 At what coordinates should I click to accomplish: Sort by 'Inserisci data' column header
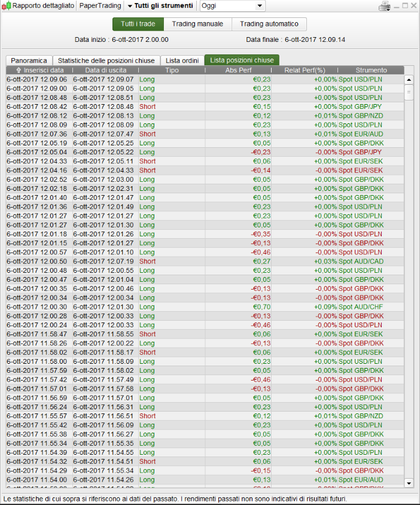39,70
